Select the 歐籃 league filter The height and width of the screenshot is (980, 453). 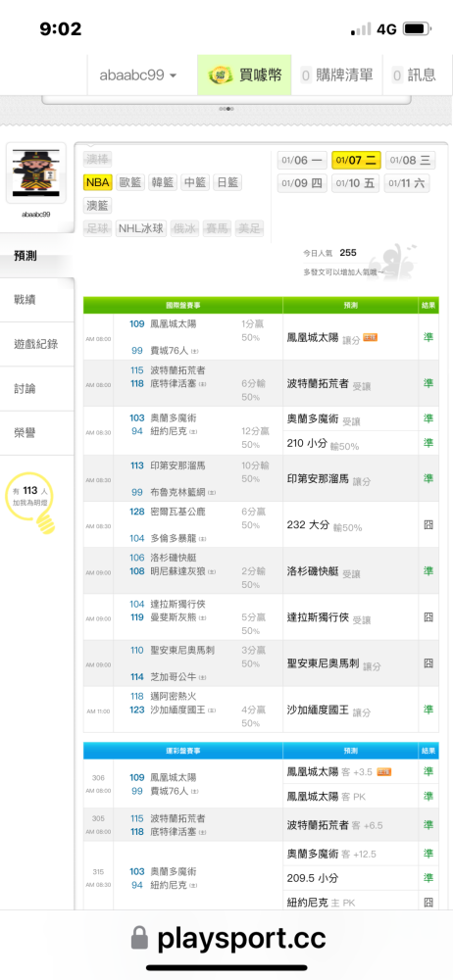[x=130, y=182]
